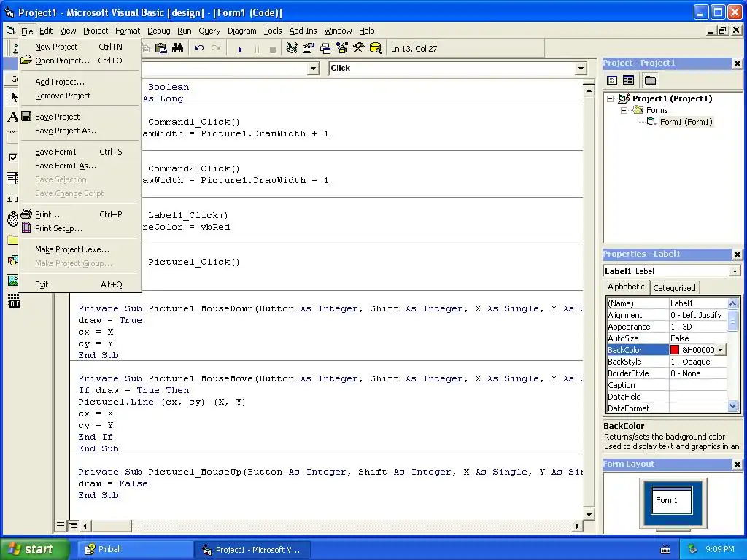
Task: Select the Shape toolbox control
Action: (x=13, y=260)
